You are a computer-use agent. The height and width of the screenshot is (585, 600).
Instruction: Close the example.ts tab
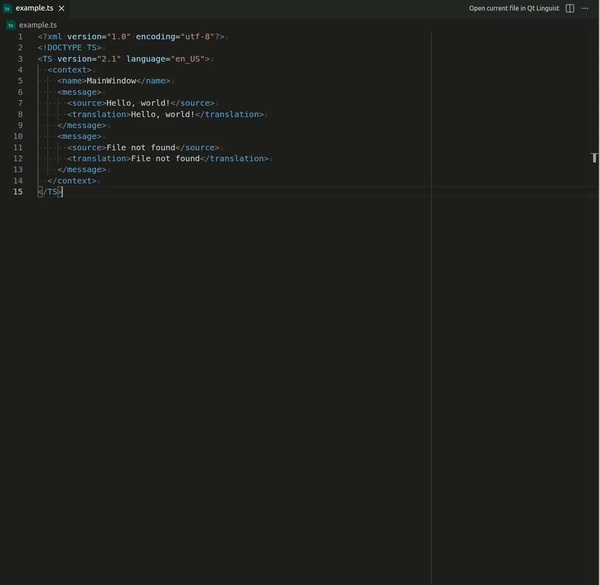tap(61, 8)
